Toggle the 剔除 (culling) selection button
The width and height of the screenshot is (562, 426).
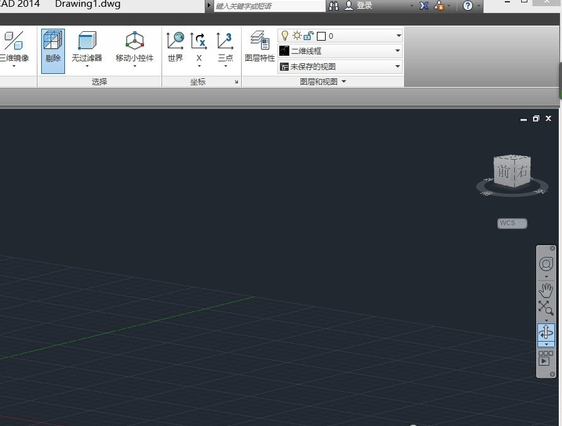(53, 51)
